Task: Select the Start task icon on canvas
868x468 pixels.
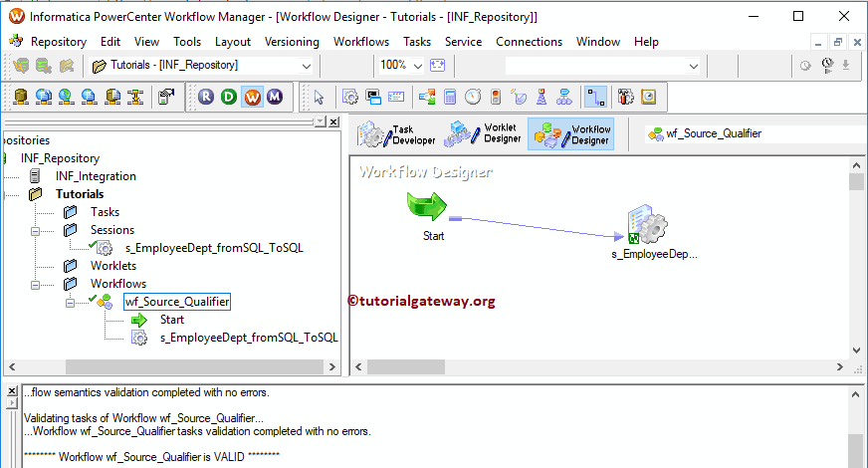Action: (426, 206)
